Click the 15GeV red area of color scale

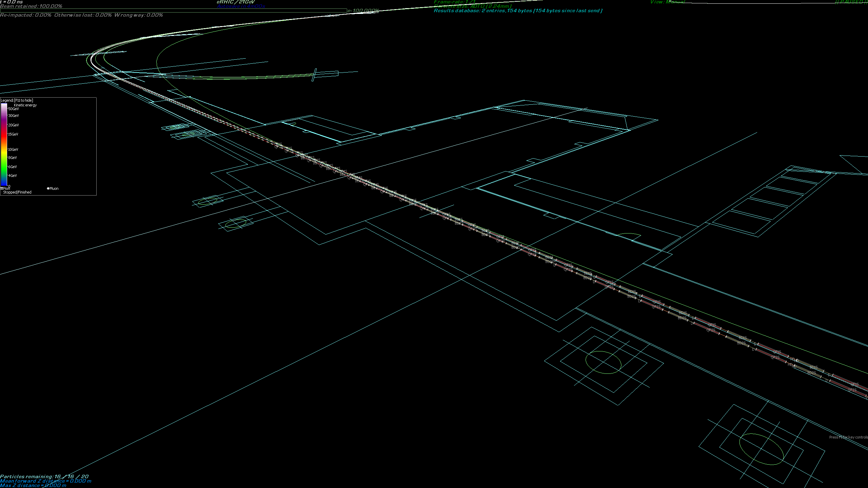[4, 135]
